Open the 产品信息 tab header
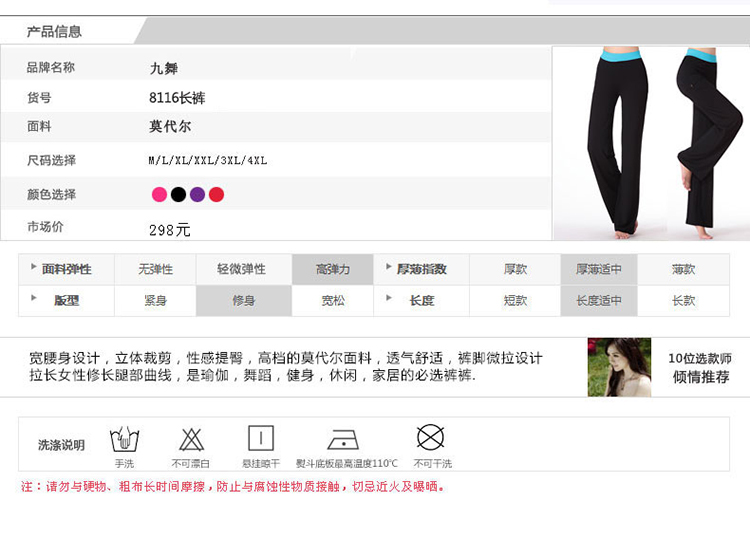 click(54, 32)
